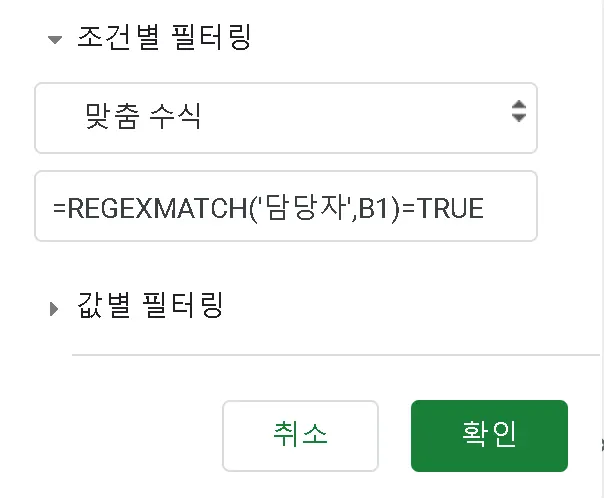The width and height of the screenshot is (604, 498).
Task: Click the equals sign starting the formula
Action: (59, 208)
